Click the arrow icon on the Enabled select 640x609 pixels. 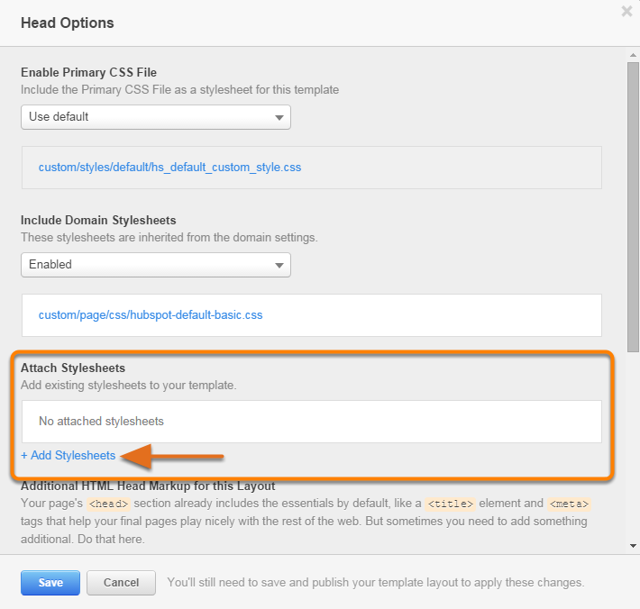(x=279, y=265)
